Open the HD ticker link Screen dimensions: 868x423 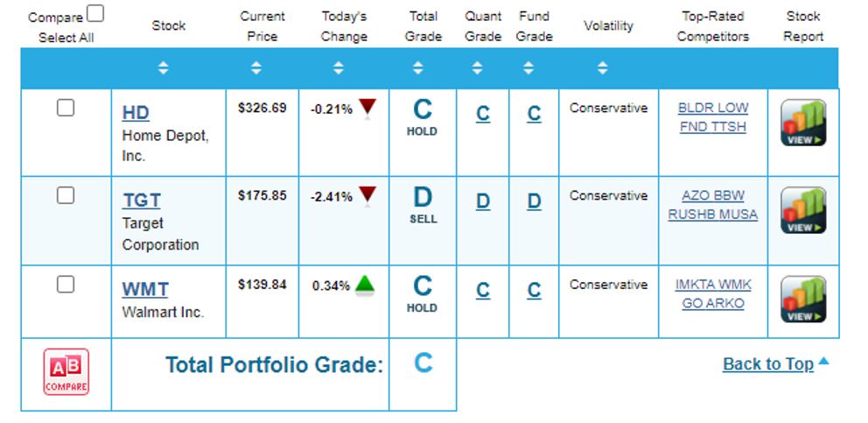tap(136, 113)
